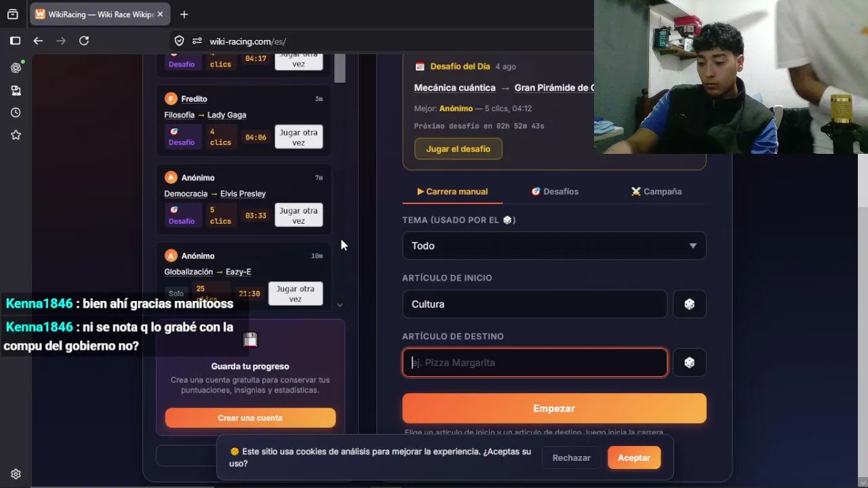
Task: Open the browser history clock icon
Action: (16, 113)
